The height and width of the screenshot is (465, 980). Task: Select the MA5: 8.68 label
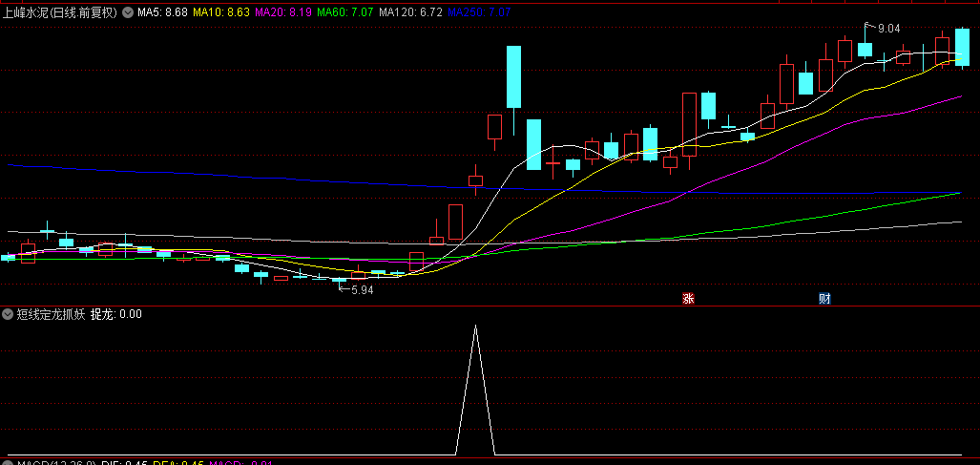pyautogui.click(x=162, y=11)
